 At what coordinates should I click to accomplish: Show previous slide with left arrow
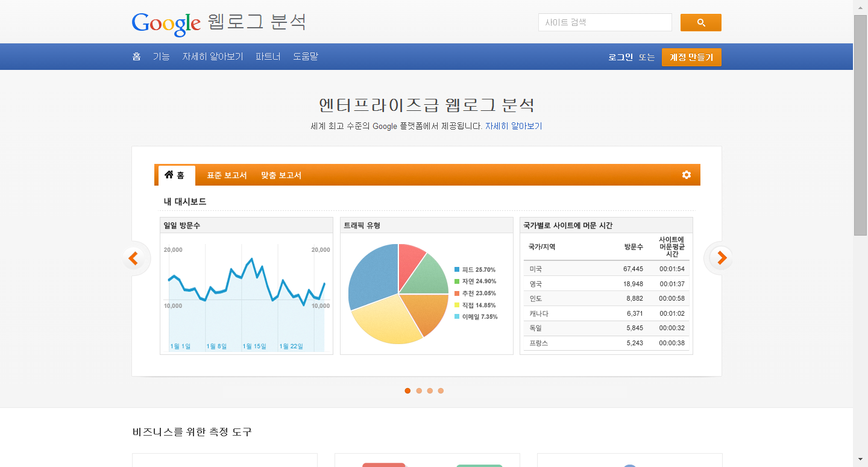(133, 259)
